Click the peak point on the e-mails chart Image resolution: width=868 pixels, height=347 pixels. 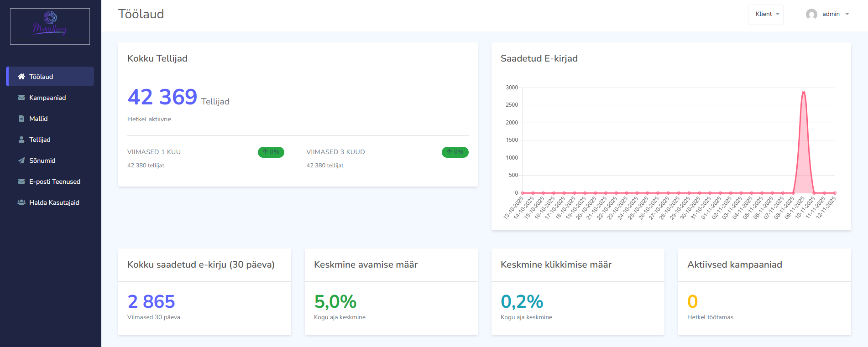(x=804, y=92)
